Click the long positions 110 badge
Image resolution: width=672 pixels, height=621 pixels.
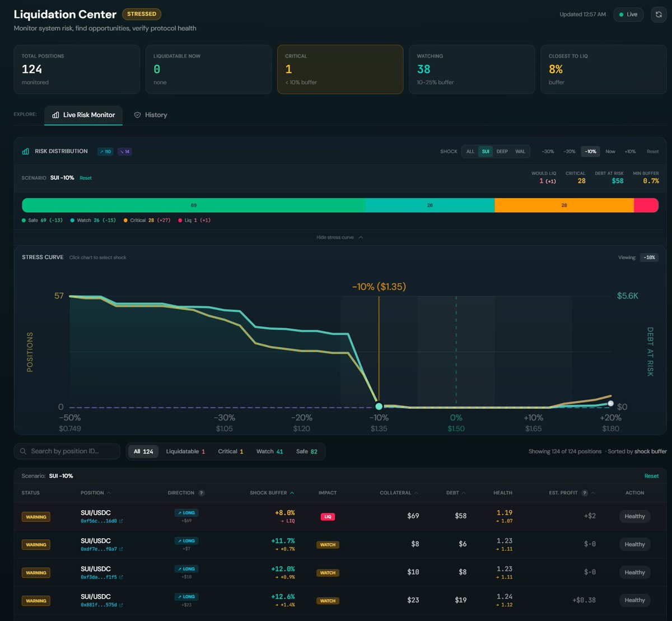pyautogui.click(x=105, y=151)
